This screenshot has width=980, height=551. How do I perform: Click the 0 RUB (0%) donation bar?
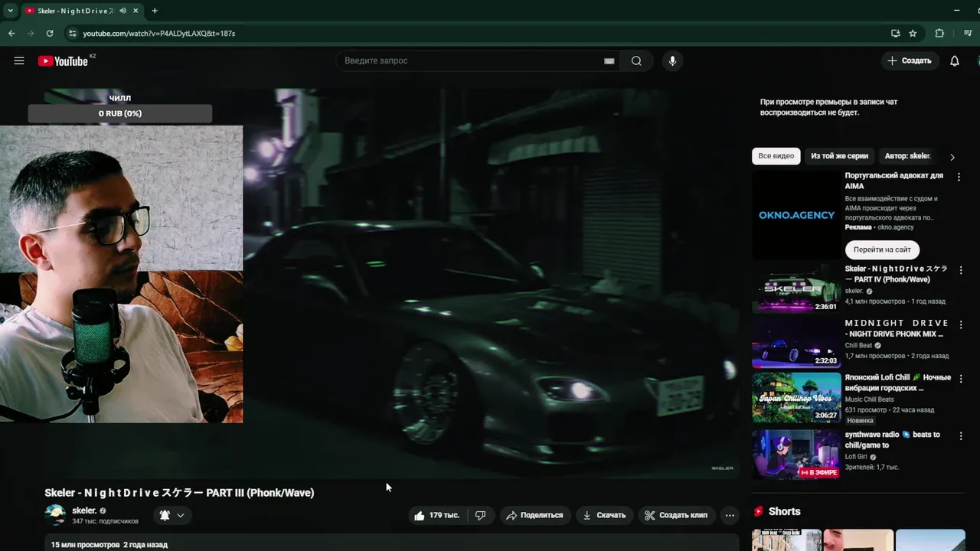pyautogui.click(x=120, y=113)
